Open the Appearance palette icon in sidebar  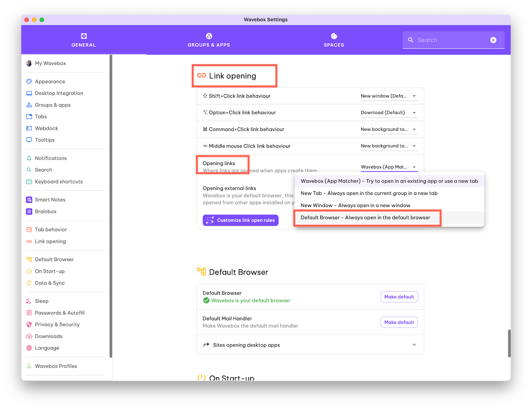[x=29, y=81]
